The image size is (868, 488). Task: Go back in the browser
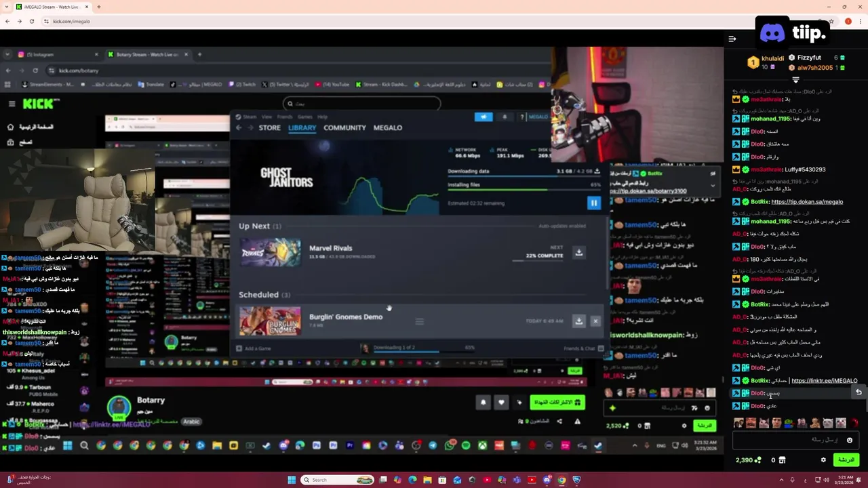coord(7,21)
